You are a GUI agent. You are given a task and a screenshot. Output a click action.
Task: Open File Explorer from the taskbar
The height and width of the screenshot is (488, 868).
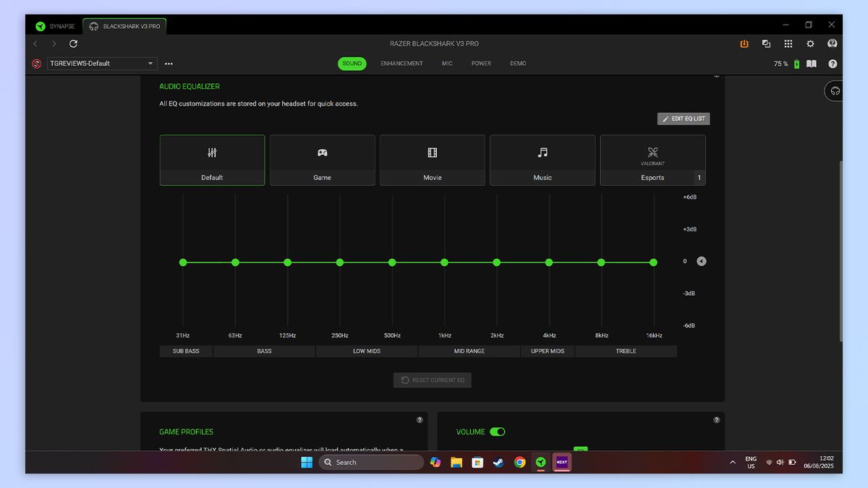(x=456, y=462)
